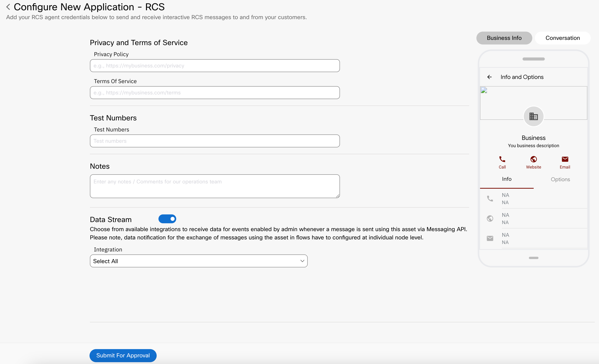Image resolution: width=599 pixels, height=364 pixels.
Task: Click the Privacy Policy input field
Action: click(x=214, y=65)
